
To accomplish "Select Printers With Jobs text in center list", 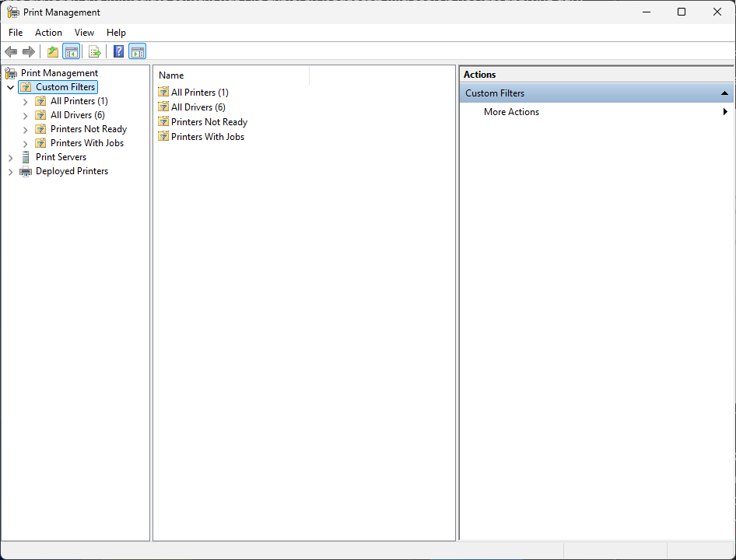I will [x=208, y=137].
